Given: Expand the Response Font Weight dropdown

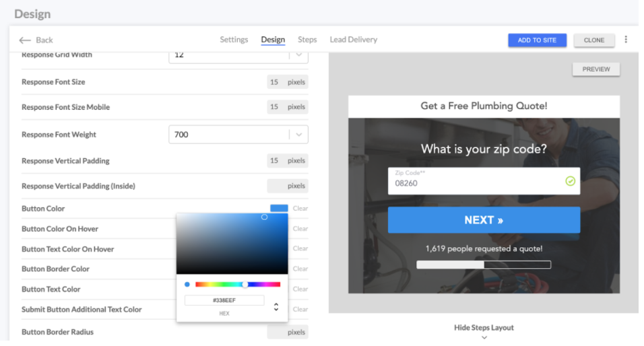Looking at the screenshot, I should point(299,135).
